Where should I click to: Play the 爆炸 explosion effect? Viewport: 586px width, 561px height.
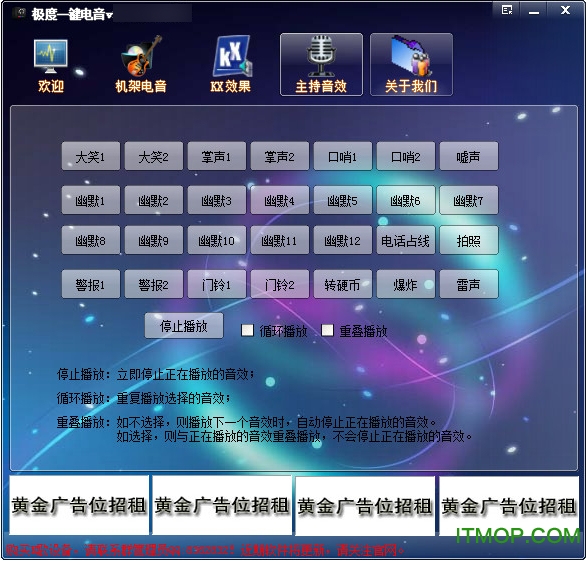click(x=405, y=284)
